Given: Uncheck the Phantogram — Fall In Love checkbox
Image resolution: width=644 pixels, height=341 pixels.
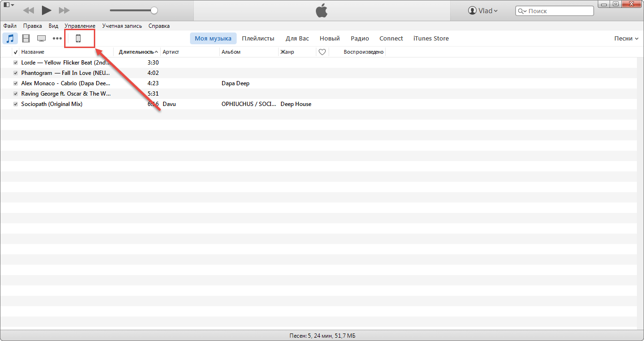Looking at the screenshot, I should click(16, 73).
